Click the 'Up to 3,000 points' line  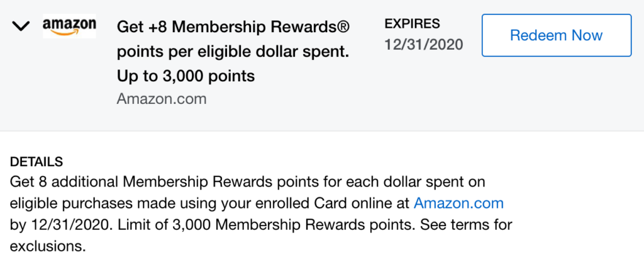point(186,76)
